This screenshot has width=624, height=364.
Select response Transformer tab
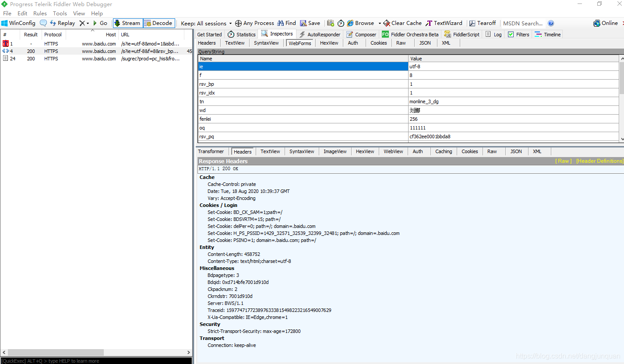pos(211,151)
